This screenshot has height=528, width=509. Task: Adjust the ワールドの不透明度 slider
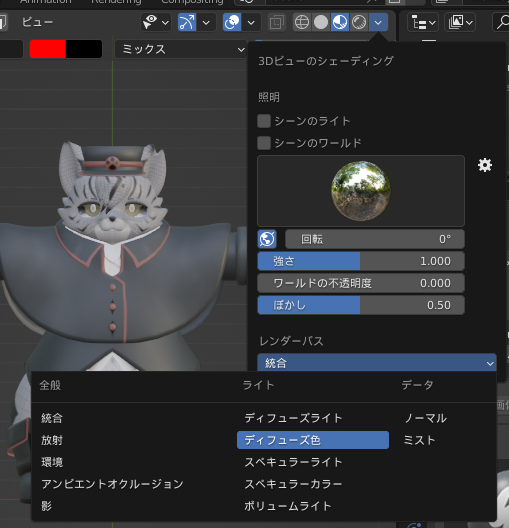[361, 283]
